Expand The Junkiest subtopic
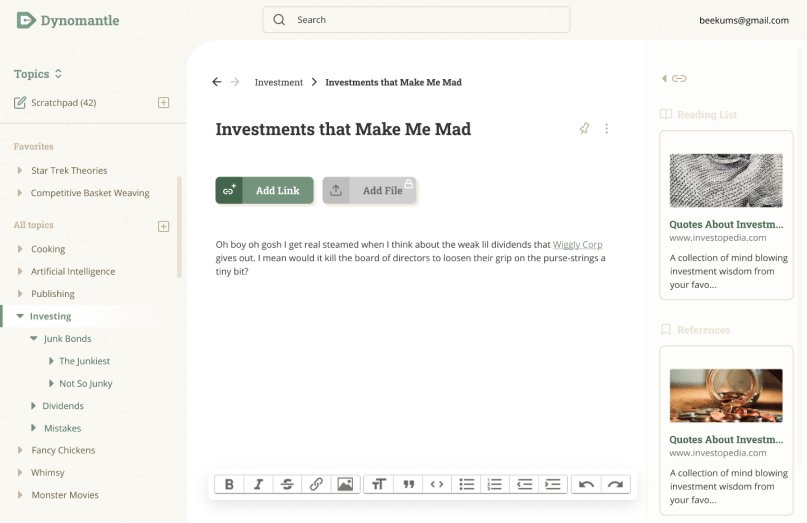Viewport: 807px width, 523px height. [x=51, y=361]
